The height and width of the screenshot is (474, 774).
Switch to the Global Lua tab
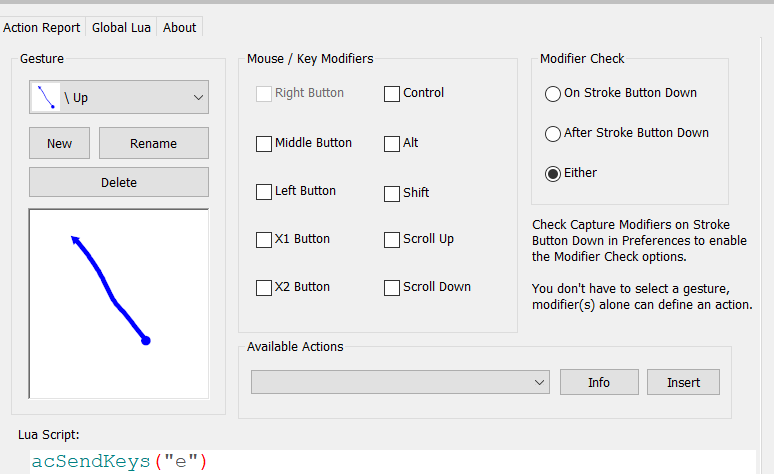point(122,28)
